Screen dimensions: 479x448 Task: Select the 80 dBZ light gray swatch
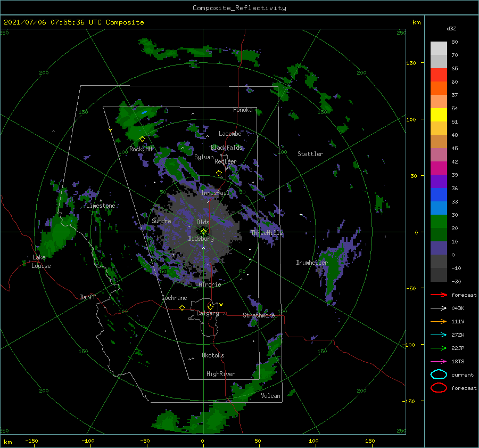pyautogui.click(x=439, y=48)
